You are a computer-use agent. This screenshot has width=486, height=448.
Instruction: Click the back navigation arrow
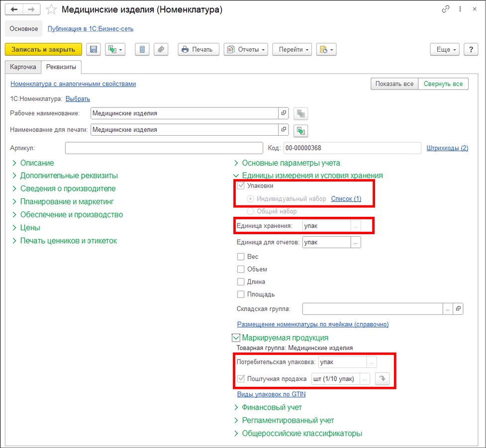tap(14, 9)
